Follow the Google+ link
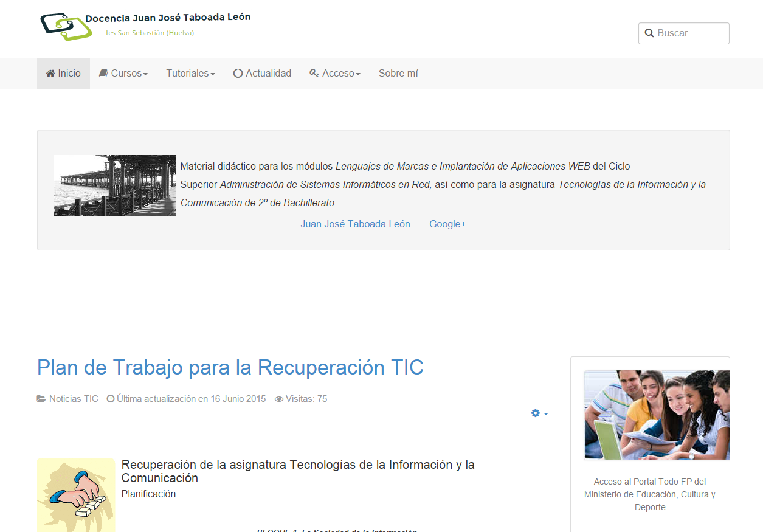This screenshot has height=532, width=763. [x=447, y=224]
